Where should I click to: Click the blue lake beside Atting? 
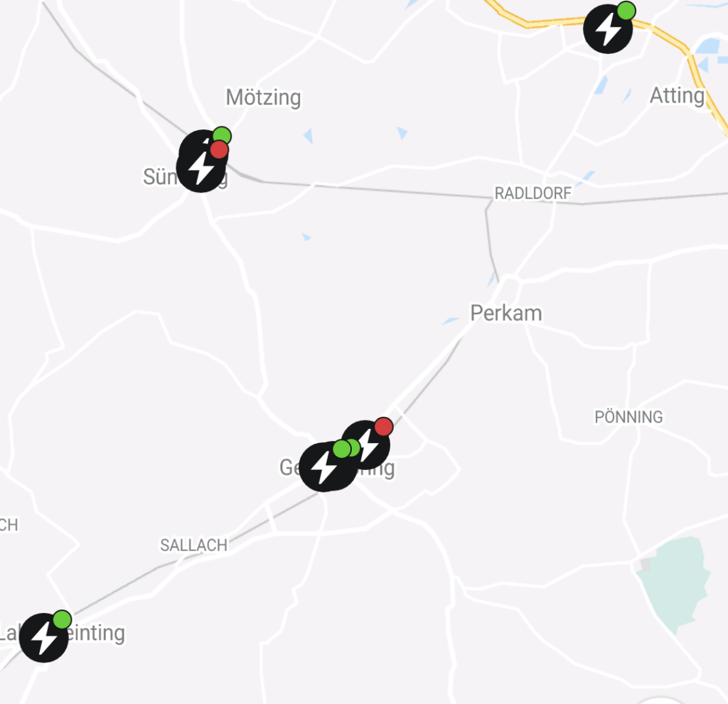pos(707,46)
